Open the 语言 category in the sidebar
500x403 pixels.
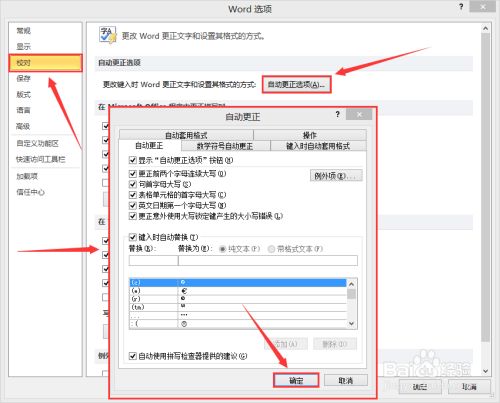click(23, 110)
